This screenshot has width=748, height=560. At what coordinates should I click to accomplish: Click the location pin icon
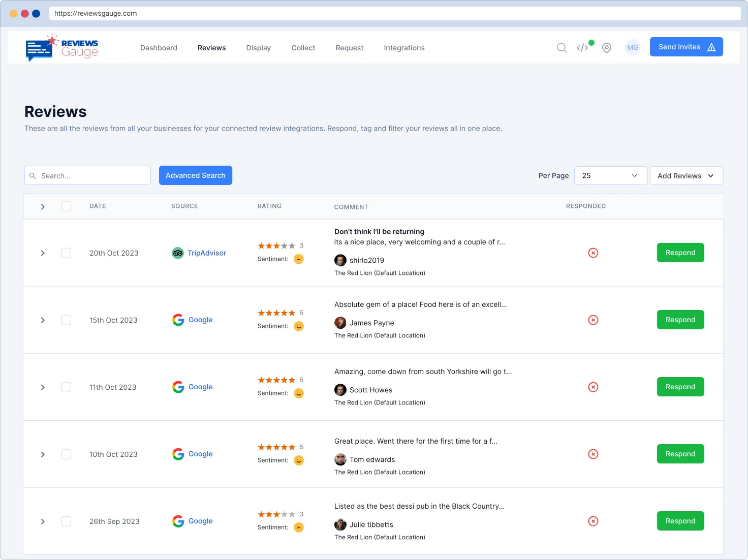click(x=606, y=48)
